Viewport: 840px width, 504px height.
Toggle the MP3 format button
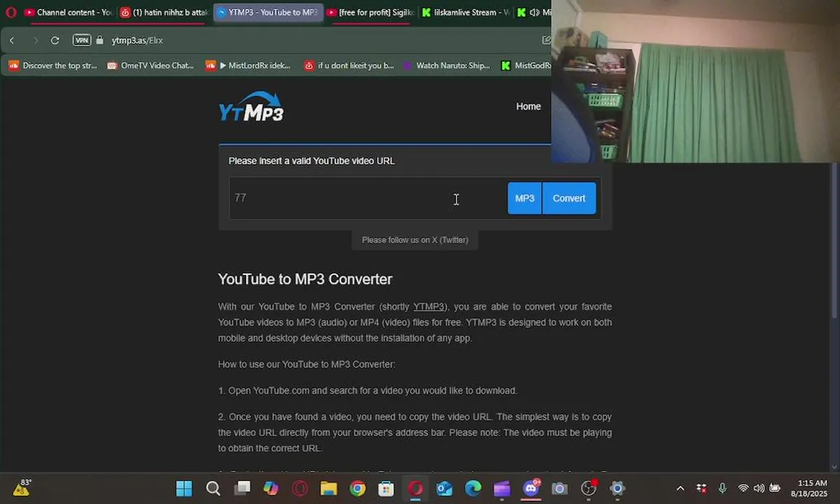524,198
